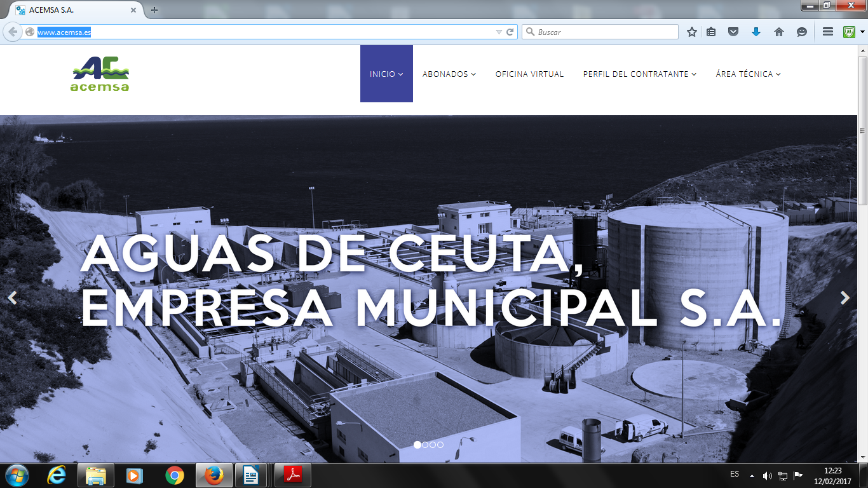Click the network tray icon
The image size is (868, 488).
[x=783, y=476]
